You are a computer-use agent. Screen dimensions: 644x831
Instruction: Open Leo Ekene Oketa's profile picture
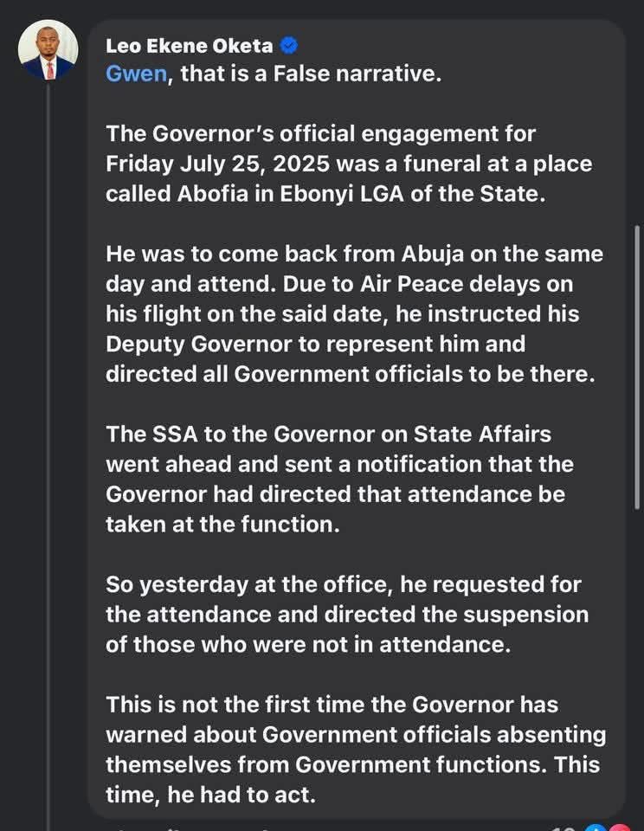pos(47,51)
